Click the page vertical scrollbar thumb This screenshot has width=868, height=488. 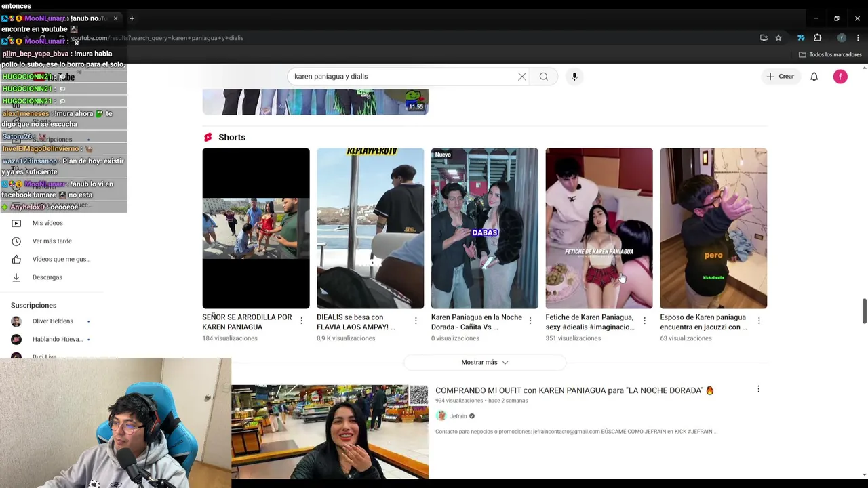click(x=864, y=310)
